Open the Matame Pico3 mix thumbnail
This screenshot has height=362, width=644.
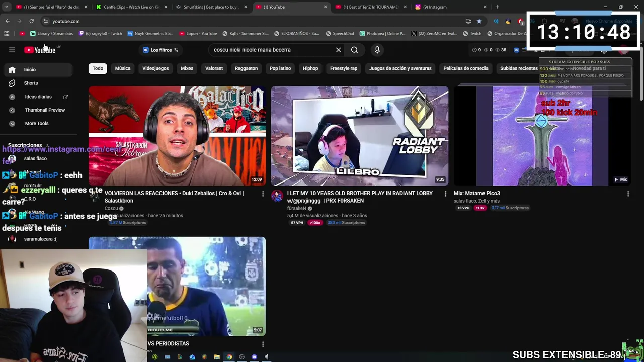coord(542,136)
